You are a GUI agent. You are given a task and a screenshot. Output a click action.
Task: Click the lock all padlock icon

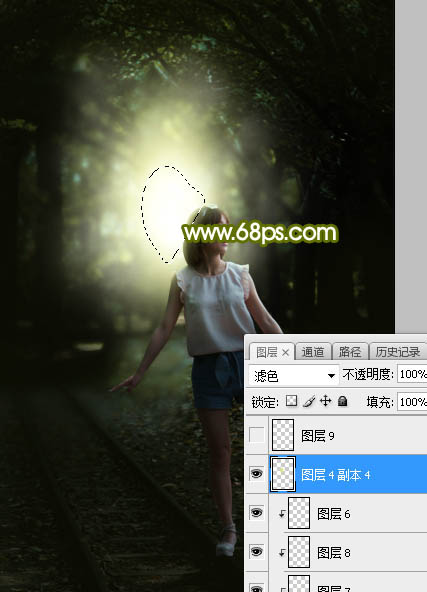tap(342, 401)
